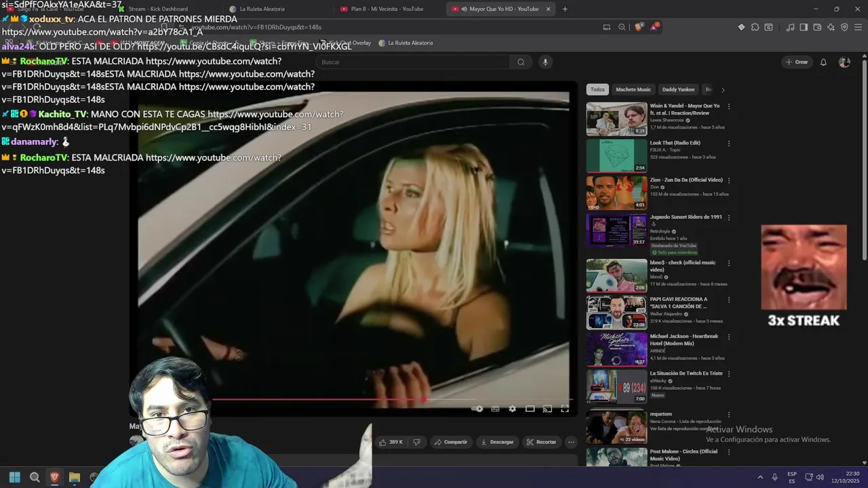
Task: Click the install app icon in address bar
Action: [x=607, y=27]
